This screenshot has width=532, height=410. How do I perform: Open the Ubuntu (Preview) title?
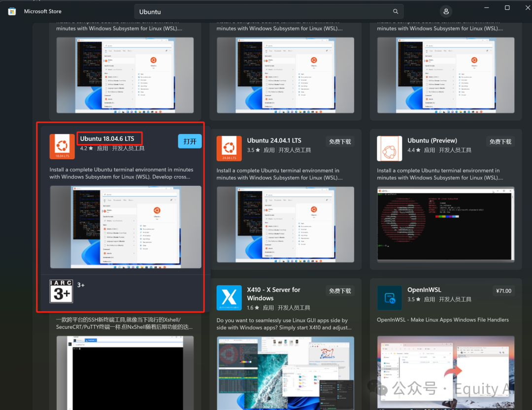click(x=432, y=140)
